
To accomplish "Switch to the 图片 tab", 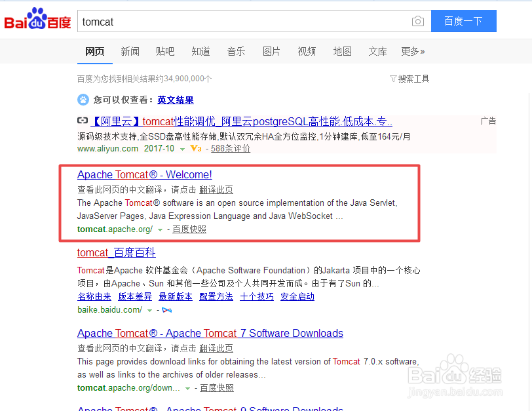I will (271, 51).
